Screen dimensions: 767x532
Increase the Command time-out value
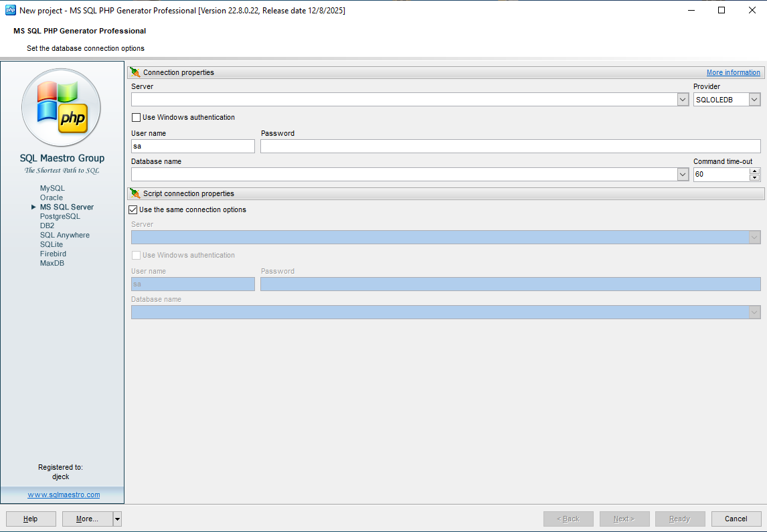(x=755, y=171)
